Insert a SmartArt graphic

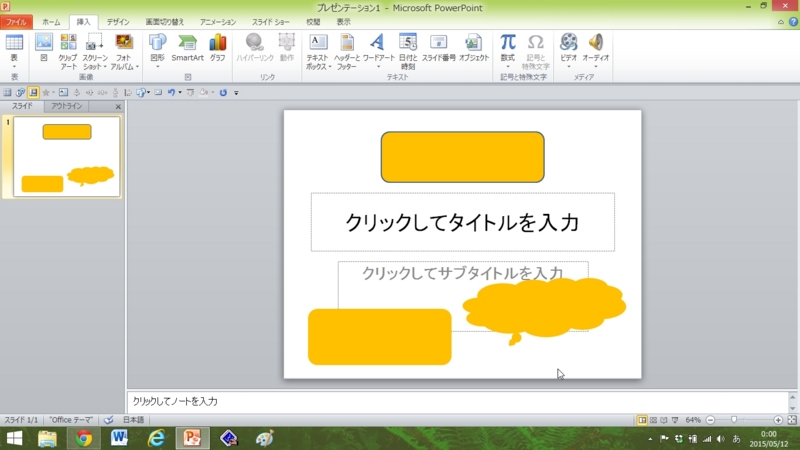pyautogui.click(x=187, y=48)
